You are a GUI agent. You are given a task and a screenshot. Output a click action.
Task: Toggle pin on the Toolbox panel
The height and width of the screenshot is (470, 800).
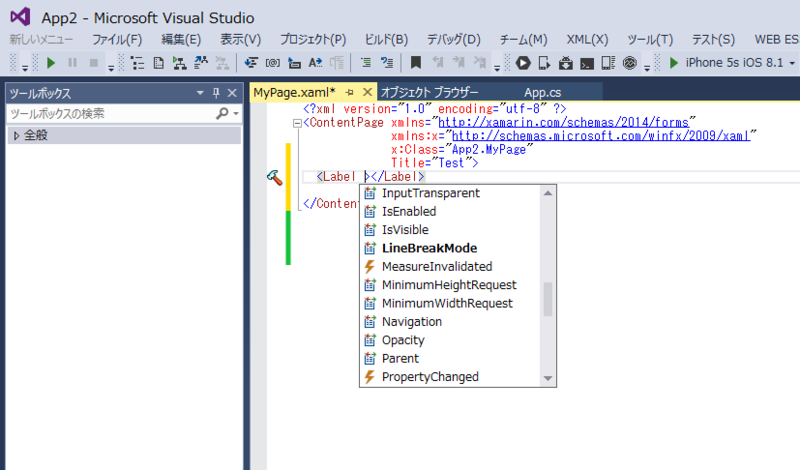pos(216,93)
